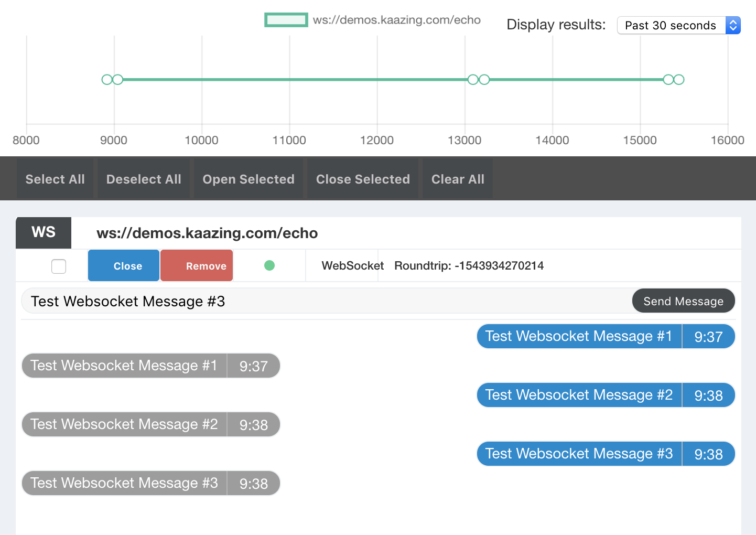Click the left data point of the pair just past 13000
Viewport: 756px width, 535px height.
tap(473, 80)
